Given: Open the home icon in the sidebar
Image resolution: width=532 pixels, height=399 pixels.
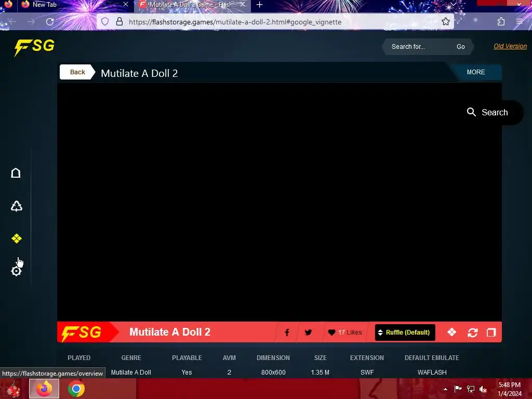Looking at the screenshot, I should click(x=16, y=173).
